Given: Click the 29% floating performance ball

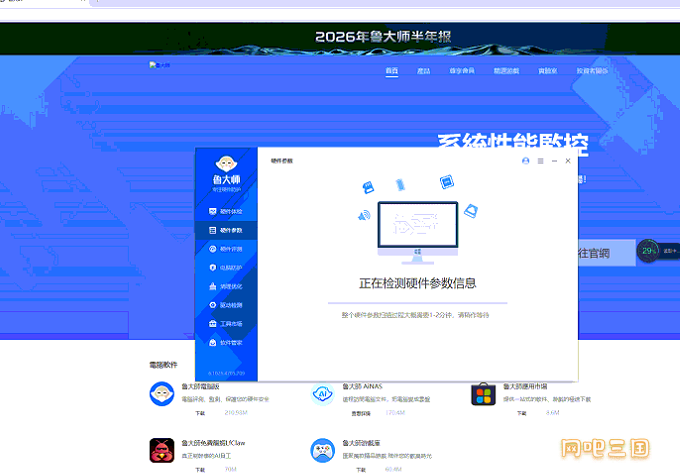Looking at the screenshot, I should (648, 251).
